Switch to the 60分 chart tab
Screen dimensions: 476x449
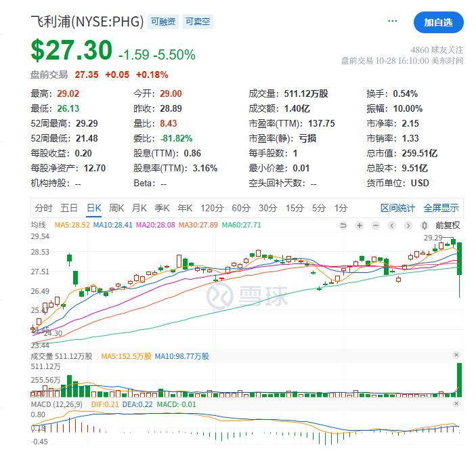click(241, 208)
